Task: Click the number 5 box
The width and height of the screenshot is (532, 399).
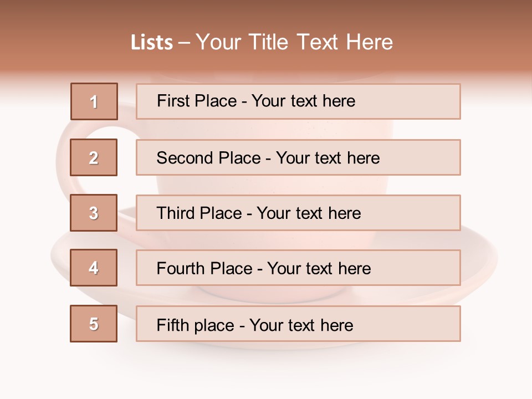Action: [94, 324]
